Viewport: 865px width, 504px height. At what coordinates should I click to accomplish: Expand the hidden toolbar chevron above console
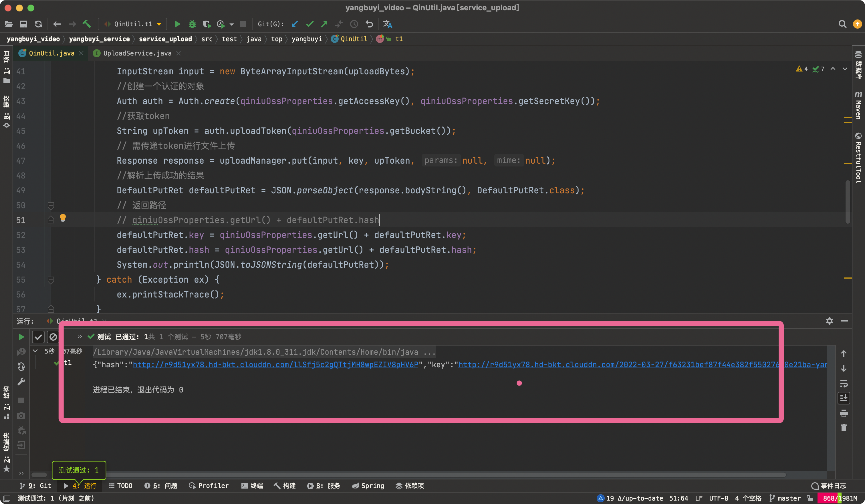click(x=80, y=336)
